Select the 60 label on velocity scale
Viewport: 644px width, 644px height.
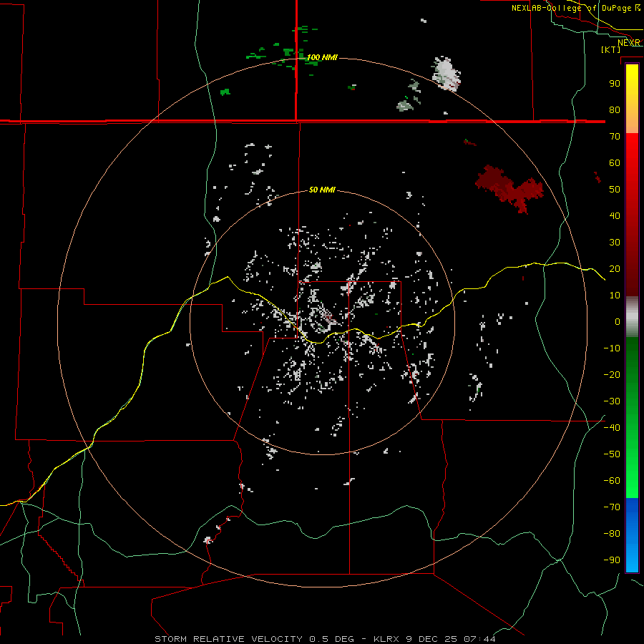pos(615,162)
